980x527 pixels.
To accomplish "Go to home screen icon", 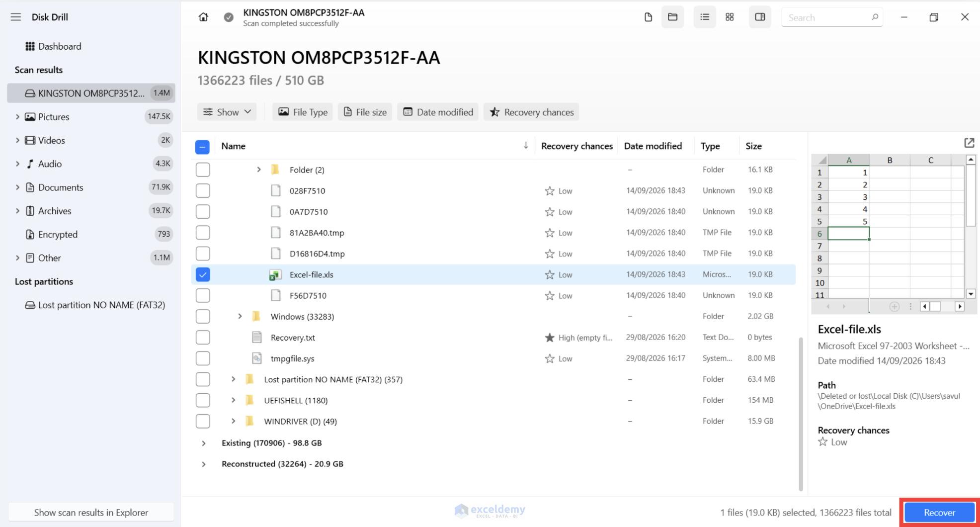I will (203, 17).
